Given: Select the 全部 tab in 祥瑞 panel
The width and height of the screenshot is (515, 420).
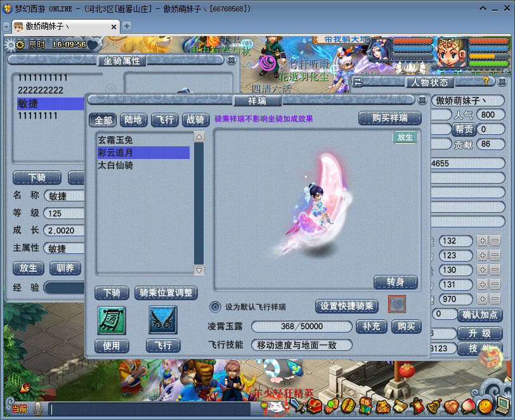Looking at the screenshot, I should tap(103, 120).
